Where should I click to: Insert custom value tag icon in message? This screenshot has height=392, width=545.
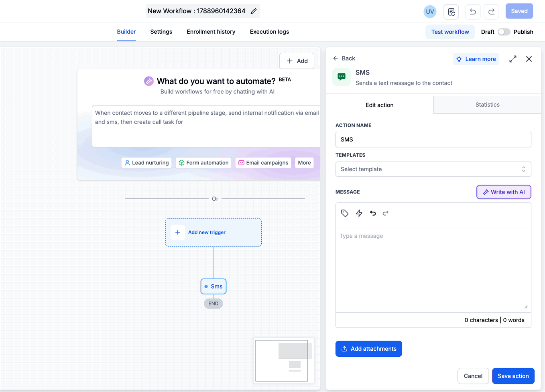[x=345, y=213]
